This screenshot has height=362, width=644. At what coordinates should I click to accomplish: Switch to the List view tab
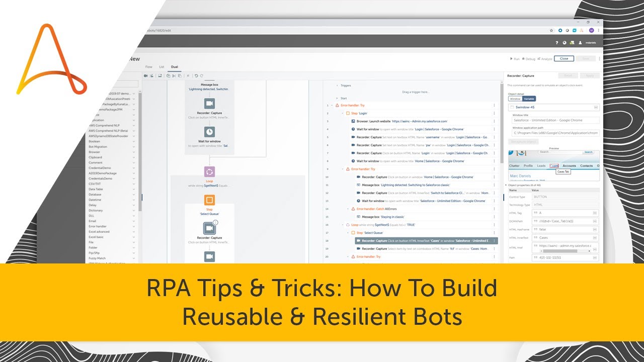[162, 66]
